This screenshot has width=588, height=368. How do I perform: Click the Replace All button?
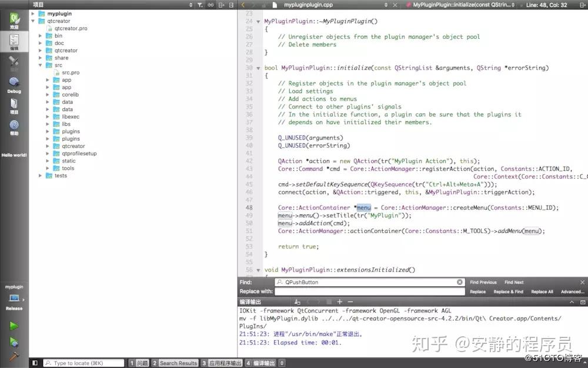pyautogui.click(x=542, y=292)
